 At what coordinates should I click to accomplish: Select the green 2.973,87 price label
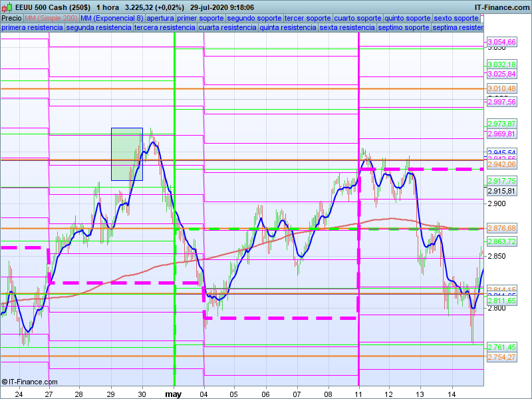pyautogui.click(x=501, y=124)
